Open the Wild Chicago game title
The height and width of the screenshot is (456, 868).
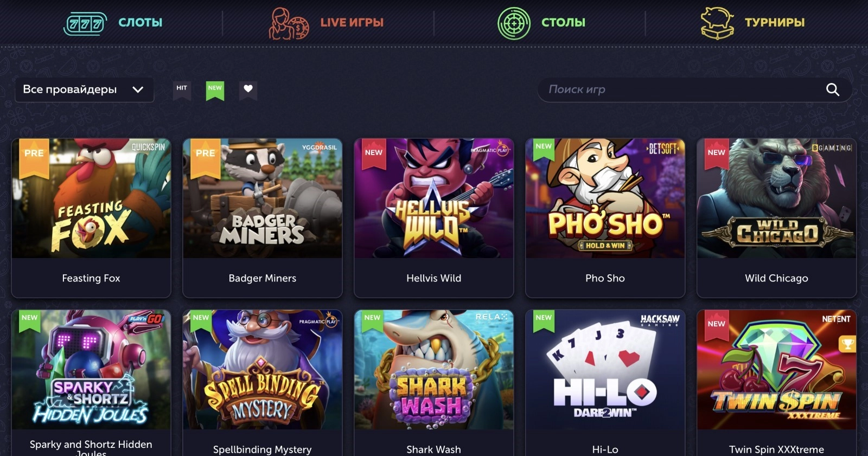776,278
